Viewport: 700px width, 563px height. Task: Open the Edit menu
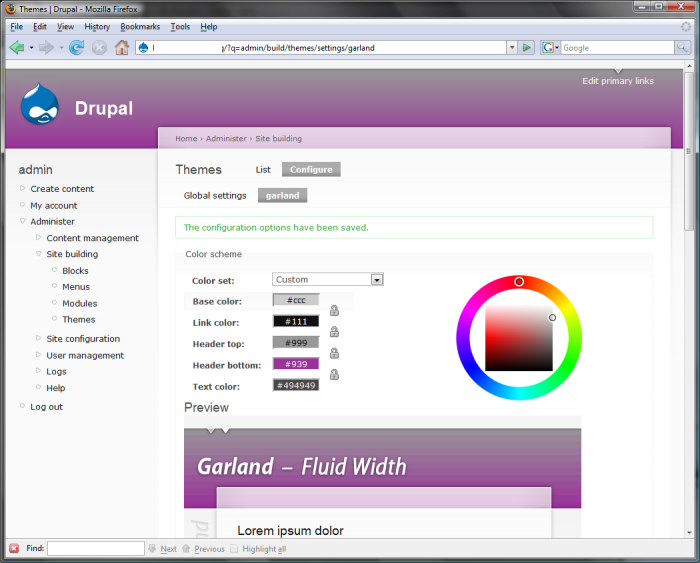(x=40, y=27)
